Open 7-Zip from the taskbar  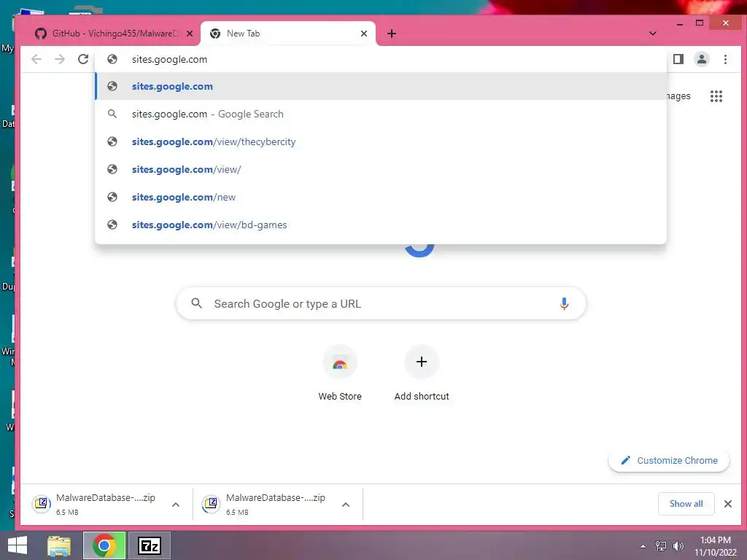tap(150, 545)
